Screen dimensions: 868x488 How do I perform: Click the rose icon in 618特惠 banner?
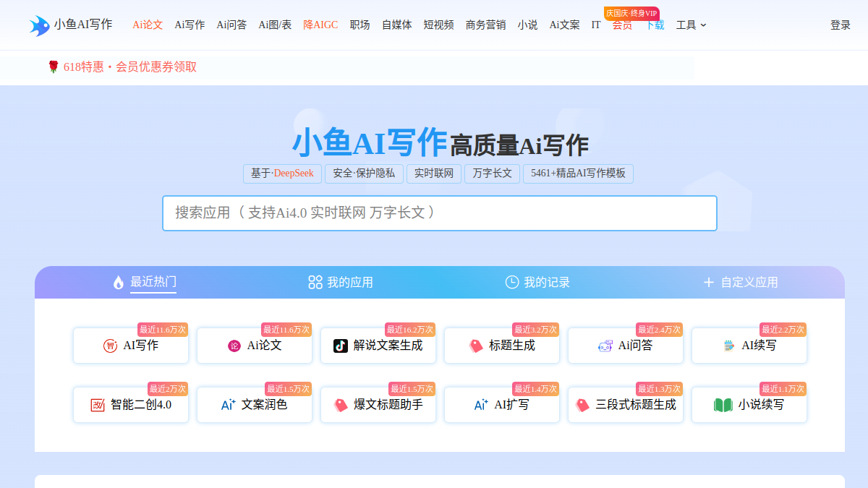coord(53,67)
